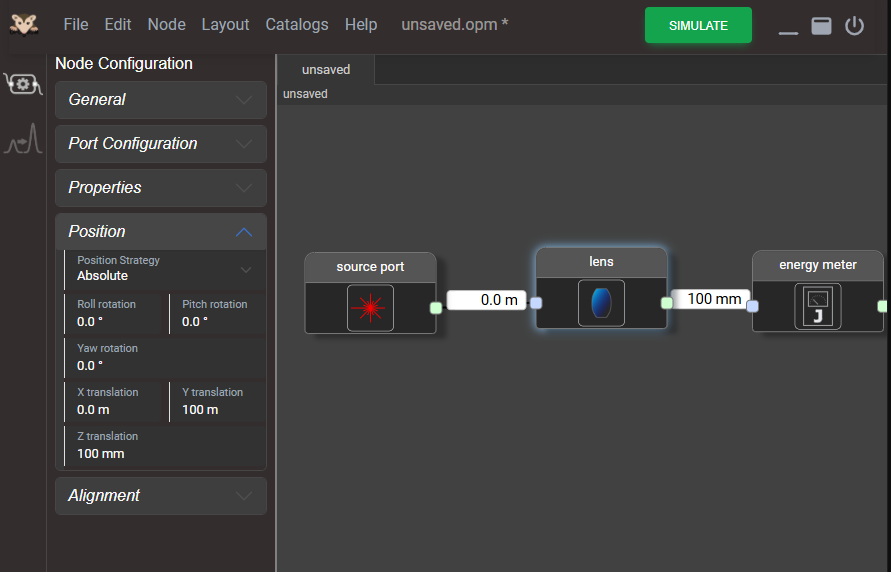Click the Node Configuration heading
Image resolution: width=891 pixels, height=572 pixels.
124,64
